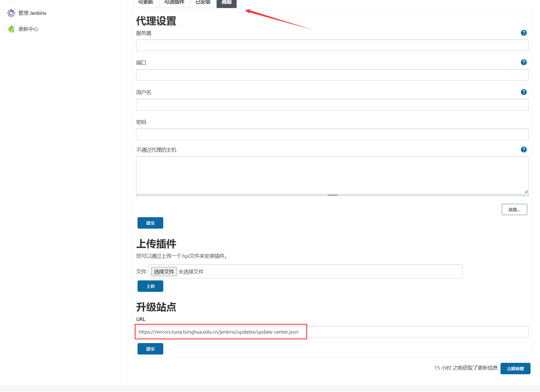
Task: Click the green puzzle icon for 更新中心
Action: (11, 29)
